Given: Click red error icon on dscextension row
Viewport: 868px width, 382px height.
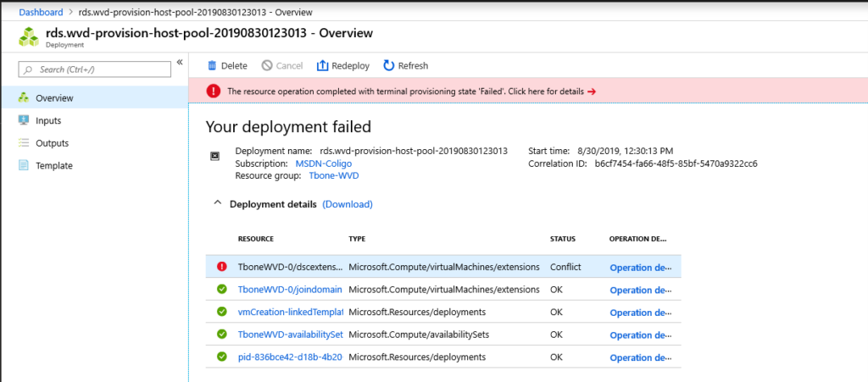Looking at the screenshot, I should coord(222,267).
